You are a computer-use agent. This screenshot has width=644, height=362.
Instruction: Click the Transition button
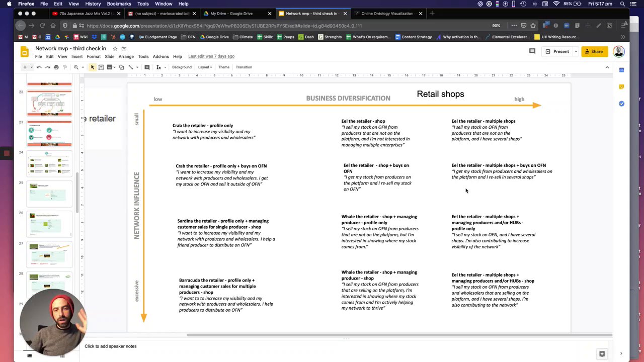pyautogui.click(x=244, y=67)
